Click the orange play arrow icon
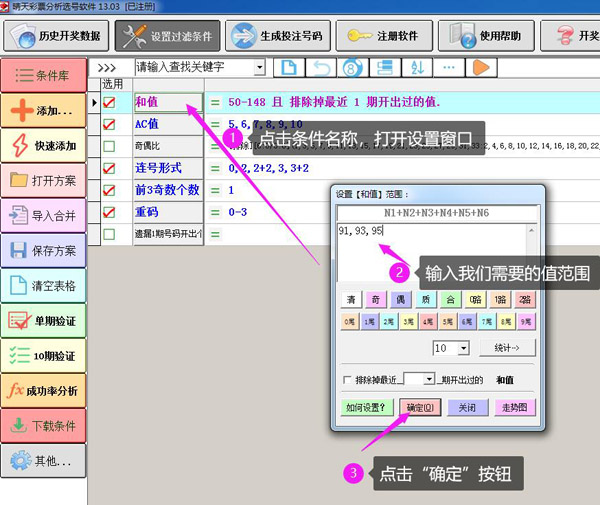 [x=482, y=68]
